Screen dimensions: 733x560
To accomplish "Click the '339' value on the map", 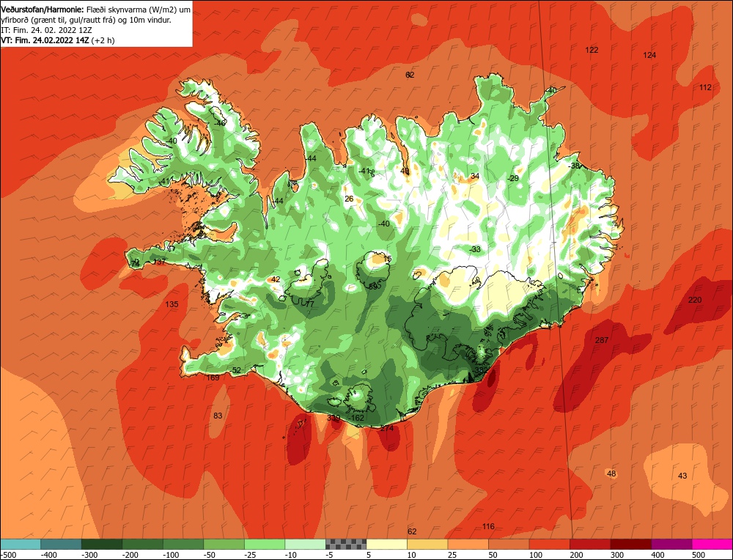I will click(x=334, y=418).
